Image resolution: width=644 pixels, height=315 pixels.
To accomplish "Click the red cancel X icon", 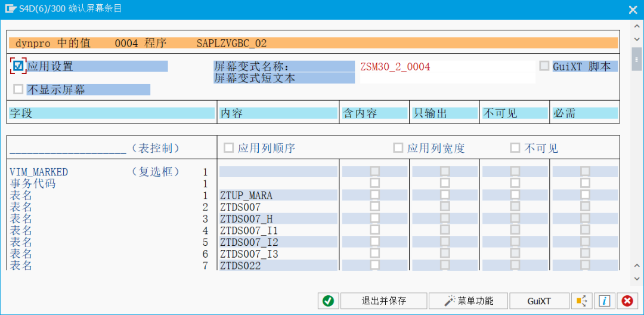I will click(x=627, y=301).
